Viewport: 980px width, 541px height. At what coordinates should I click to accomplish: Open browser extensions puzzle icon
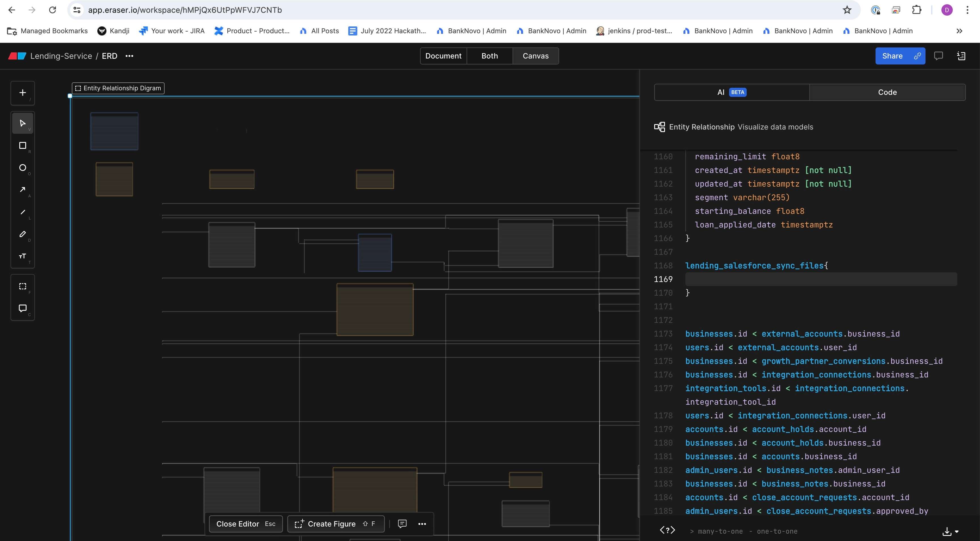click(917, 10)
